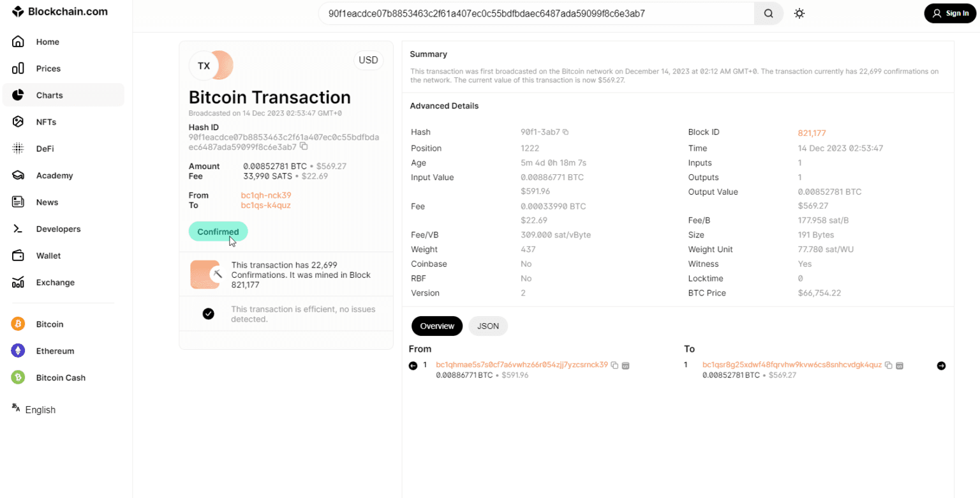Open full From address bc1qhmae5s7s link
Image resolution: width=980 pixels, height=498 pixels.
point(522,365)
